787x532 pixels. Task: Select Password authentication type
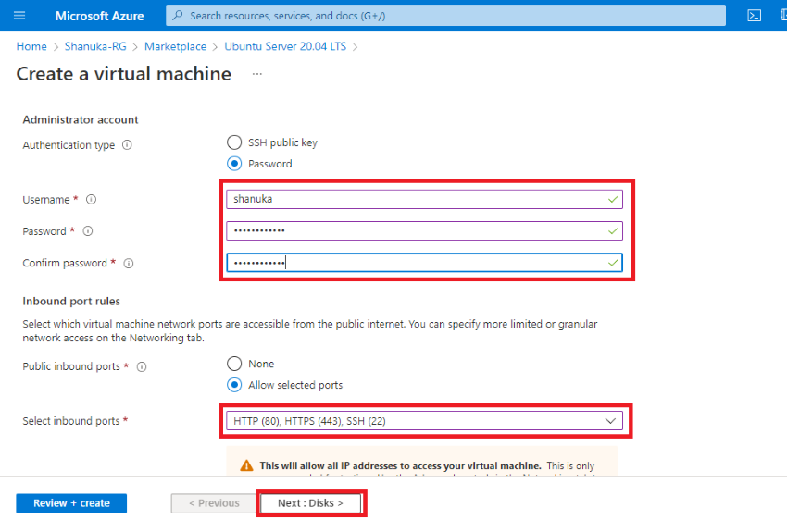point(234,164)
